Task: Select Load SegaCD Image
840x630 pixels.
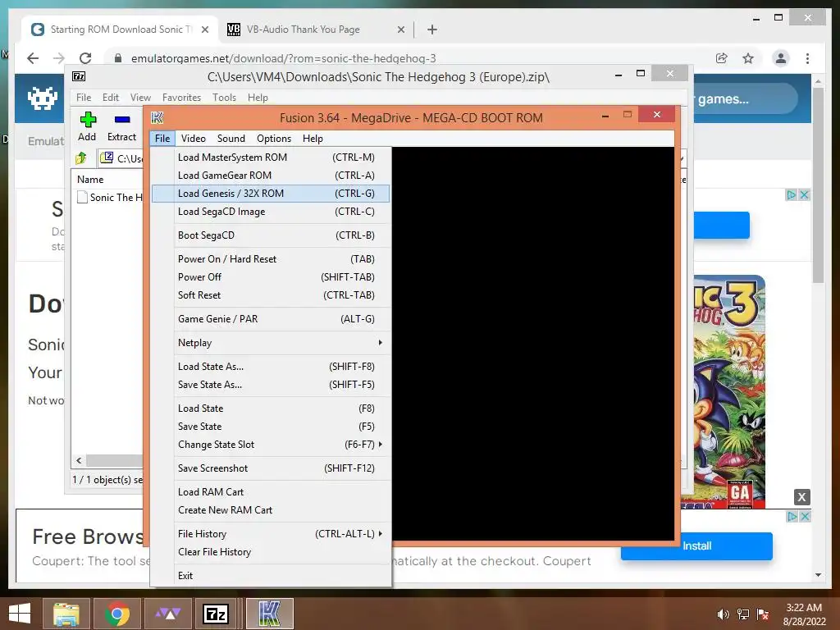Action: click(271, 212)
